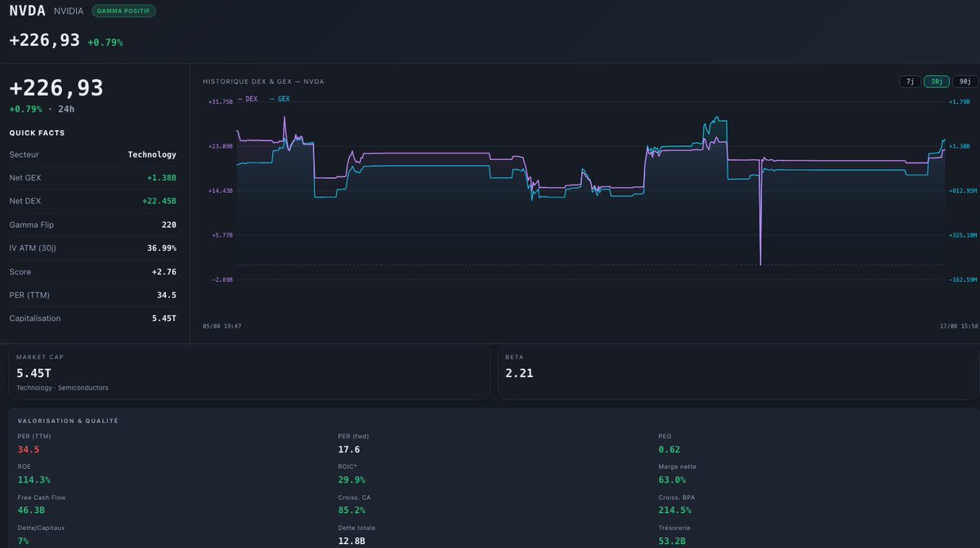Click the QUICK FACTS heading
This screenshot has height=548, width=980.
click(37, 133)
